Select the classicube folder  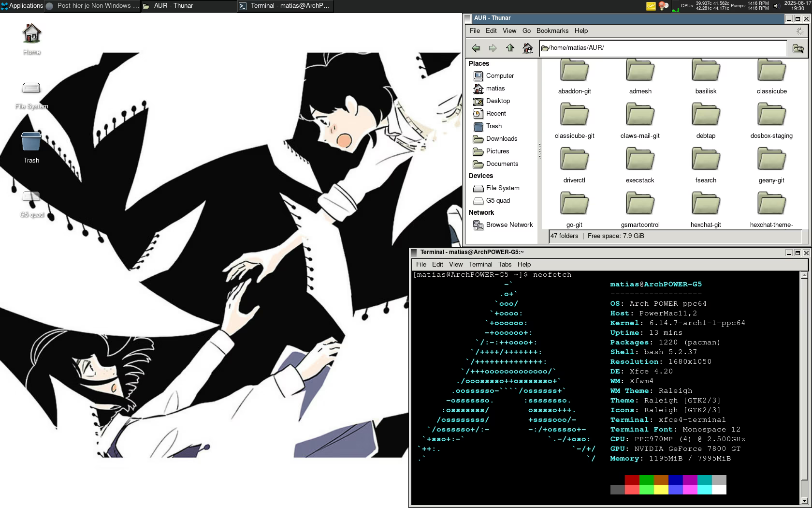771,76
